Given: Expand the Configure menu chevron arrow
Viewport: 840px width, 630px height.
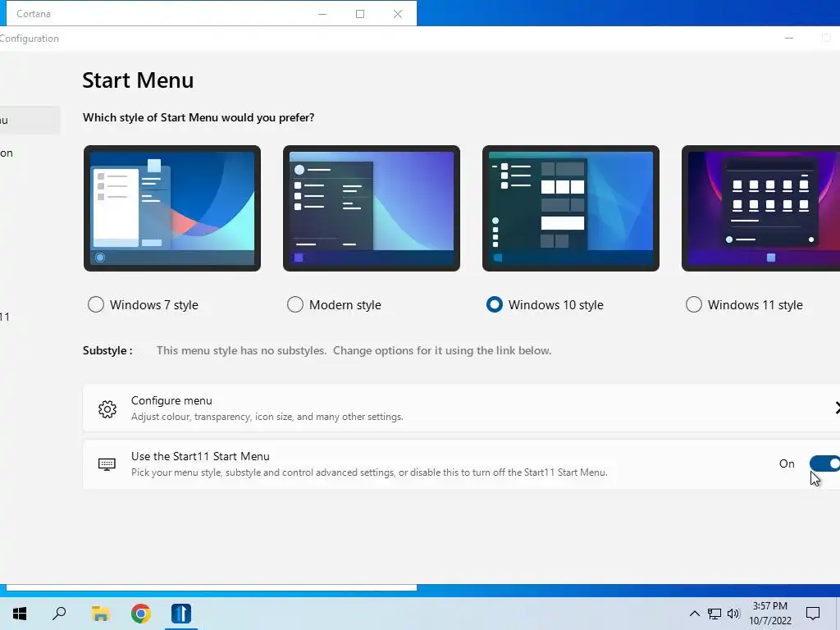Looking at the screenshot, I should [838, 409].
